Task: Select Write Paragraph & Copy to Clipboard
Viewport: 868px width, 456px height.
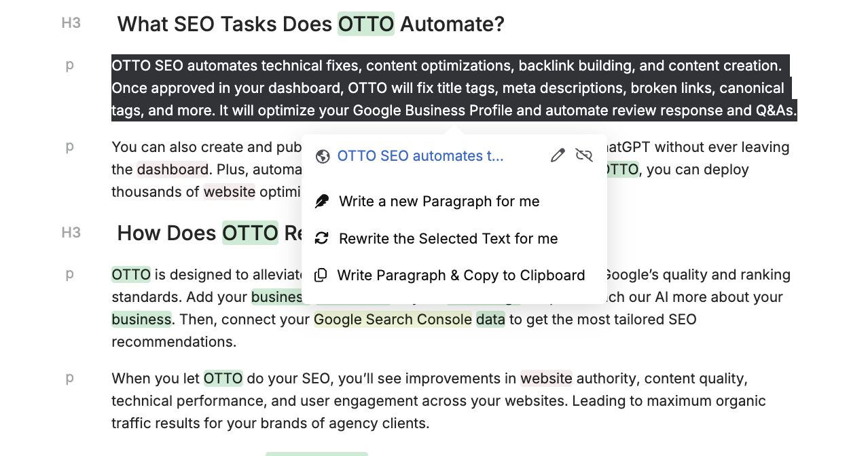Action: point(461,275)
